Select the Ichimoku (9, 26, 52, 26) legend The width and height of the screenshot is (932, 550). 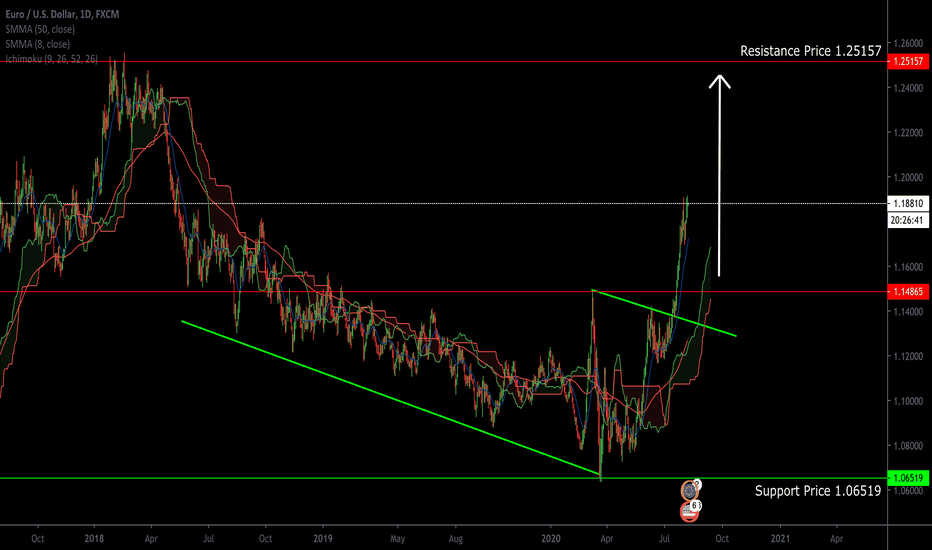coord(52,59)
